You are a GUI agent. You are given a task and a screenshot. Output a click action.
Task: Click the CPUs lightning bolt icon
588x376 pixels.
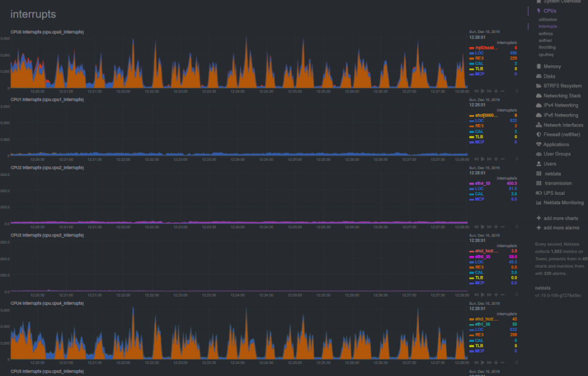click(539, 11)
